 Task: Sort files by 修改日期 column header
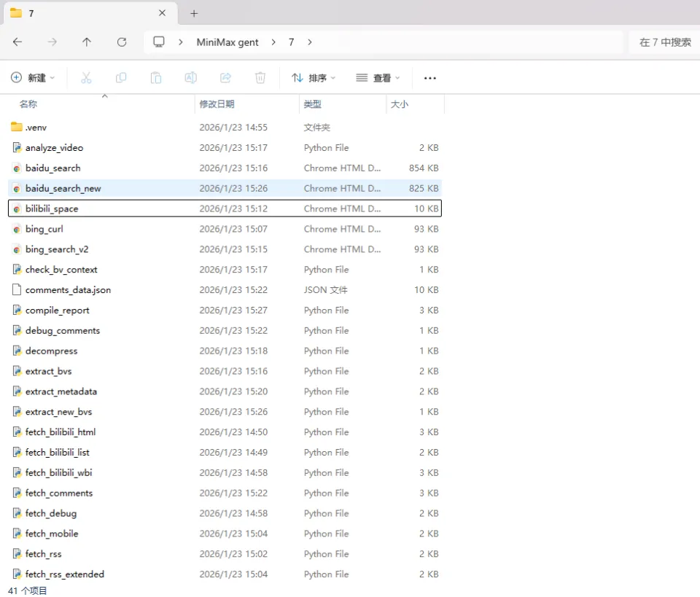pos(217,104)
